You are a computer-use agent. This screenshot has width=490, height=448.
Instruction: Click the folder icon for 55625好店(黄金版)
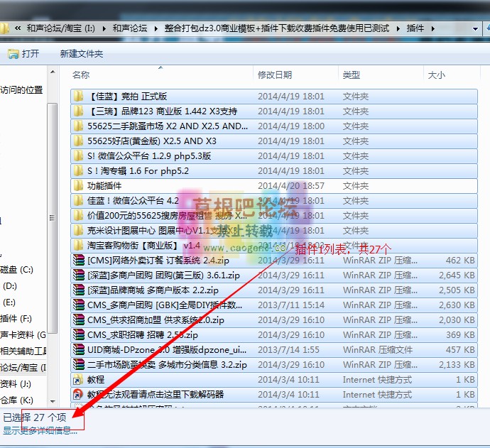coord(78,141)
